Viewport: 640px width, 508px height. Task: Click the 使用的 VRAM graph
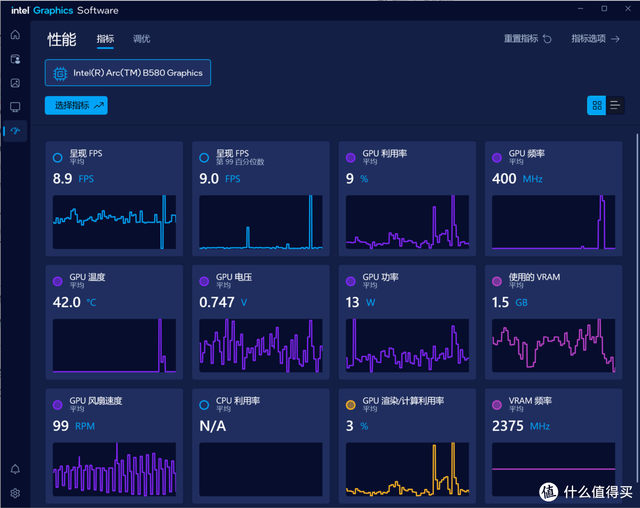[553, 345]
